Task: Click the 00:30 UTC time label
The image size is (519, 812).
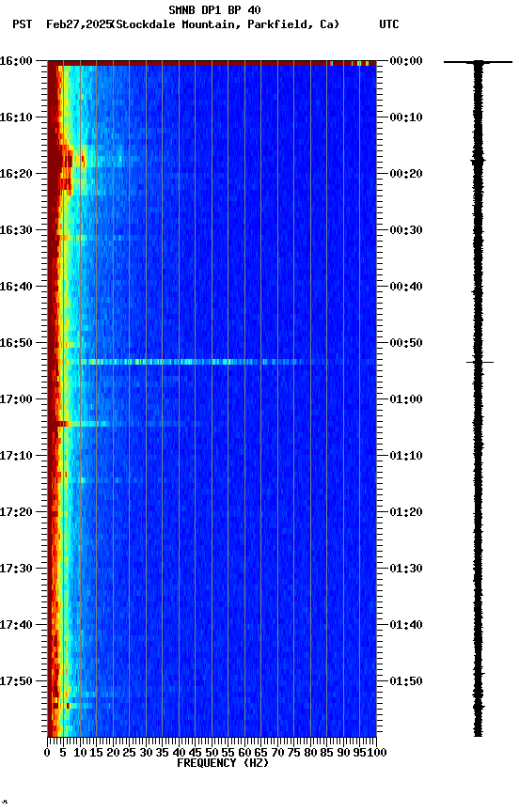Action: pyautogui.click(x=406, y=230)
